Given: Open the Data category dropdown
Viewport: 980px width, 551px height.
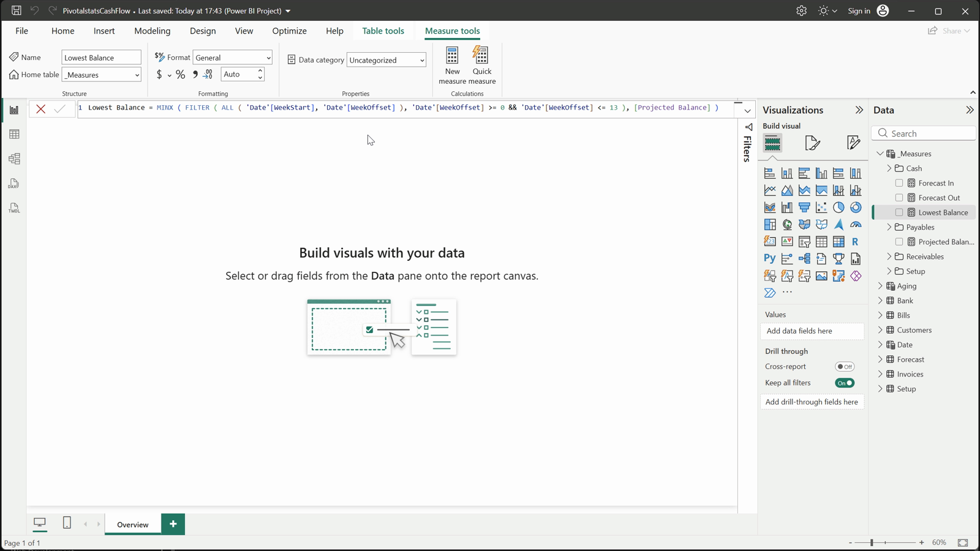Looking at the screenshot, I should pyautogui.click(x=386, y=60).
